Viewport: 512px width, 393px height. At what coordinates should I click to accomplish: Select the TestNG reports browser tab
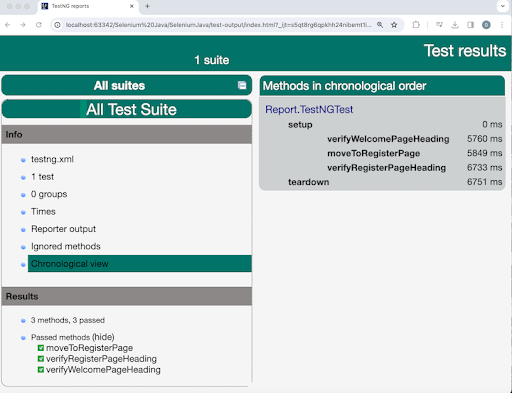tap(88, 6)
